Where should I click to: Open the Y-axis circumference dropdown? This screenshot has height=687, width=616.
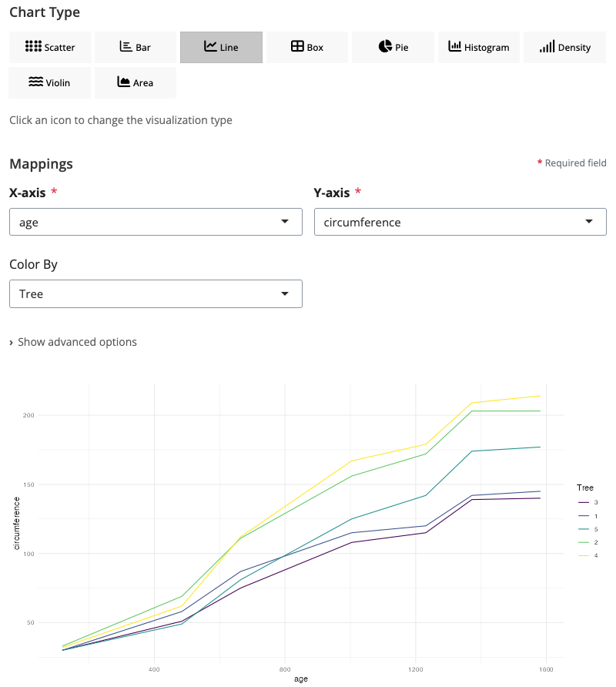coord(460,222)
